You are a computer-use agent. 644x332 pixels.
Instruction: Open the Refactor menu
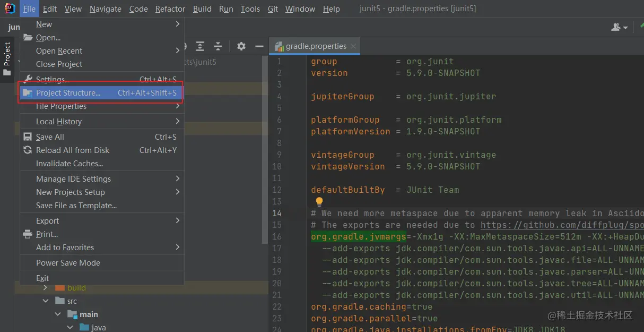[170, 8]
